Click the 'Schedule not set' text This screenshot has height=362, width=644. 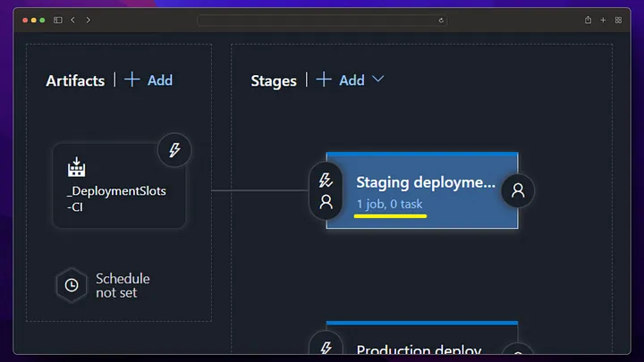coord(123,285)
